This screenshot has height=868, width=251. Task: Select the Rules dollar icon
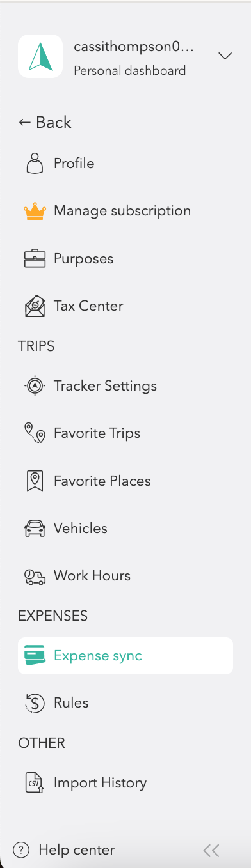pyautogui.click(x=35, y=703)
